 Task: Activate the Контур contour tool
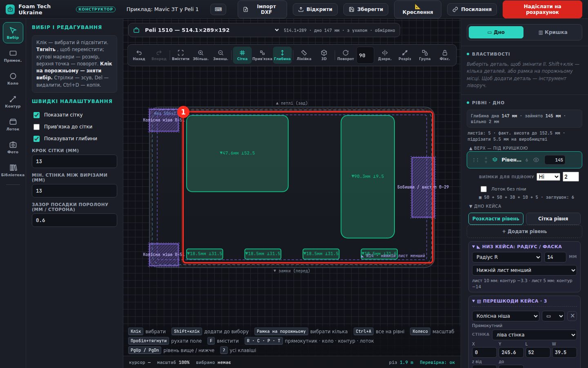click(x=13, y=102)
